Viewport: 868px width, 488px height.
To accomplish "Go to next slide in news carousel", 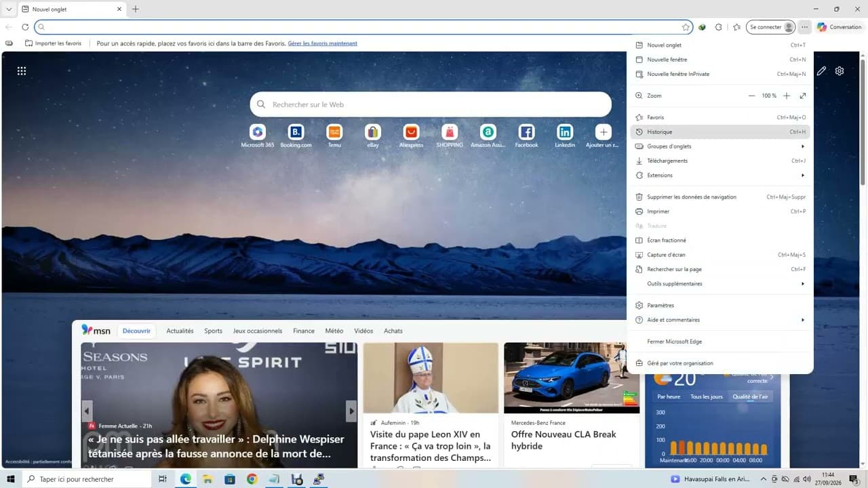I will [x=351, y=411].
